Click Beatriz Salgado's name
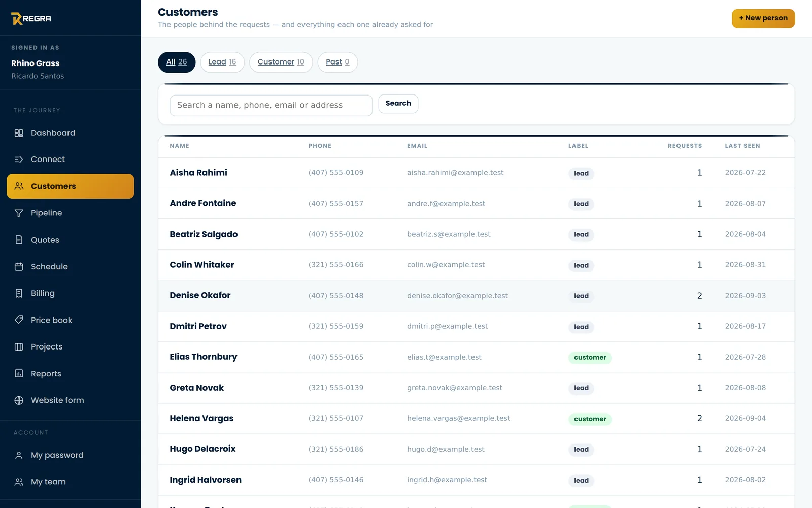This screenshot has height=508, width=812. pos(204,234)
